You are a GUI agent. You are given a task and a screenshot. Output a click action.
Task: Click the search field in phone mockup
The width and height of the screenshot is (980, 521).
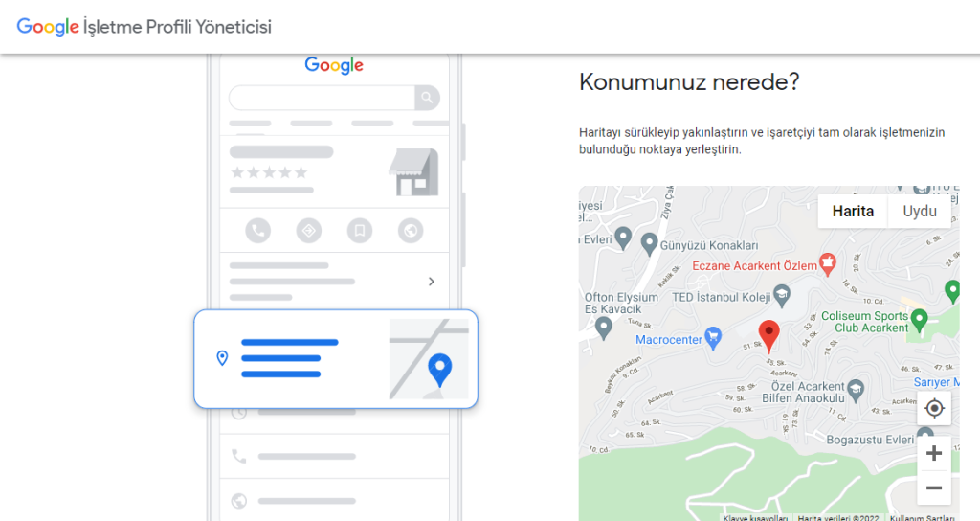[x=322, y=98]
